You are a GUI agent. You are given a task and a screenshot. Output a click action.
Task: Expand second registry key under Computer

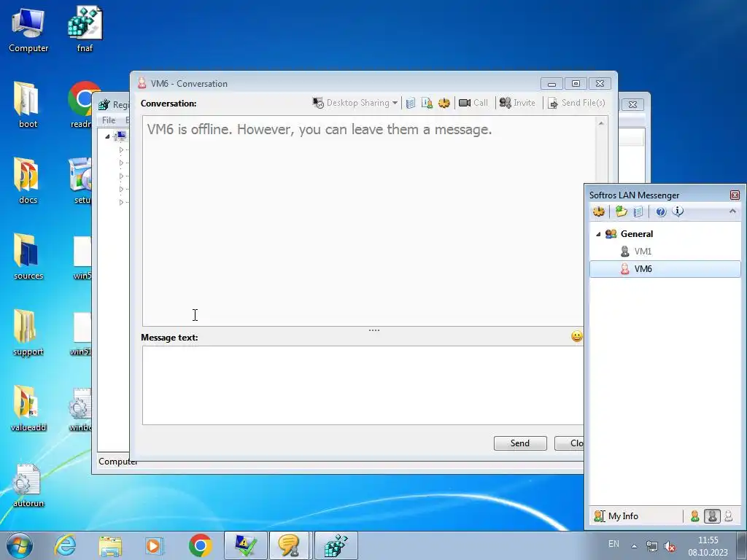coord(121,163)
